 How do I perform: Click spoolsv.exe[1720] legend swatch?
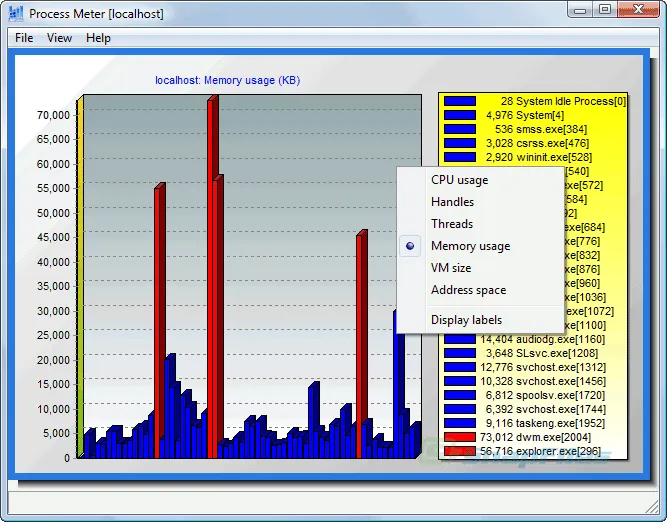(x=460, y=395)
